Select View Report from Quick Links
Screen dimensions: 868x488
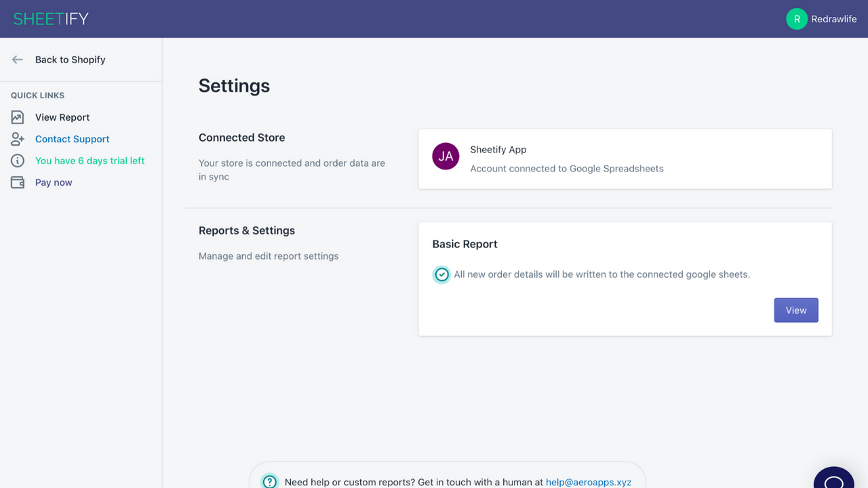click(x=62, y=117)
